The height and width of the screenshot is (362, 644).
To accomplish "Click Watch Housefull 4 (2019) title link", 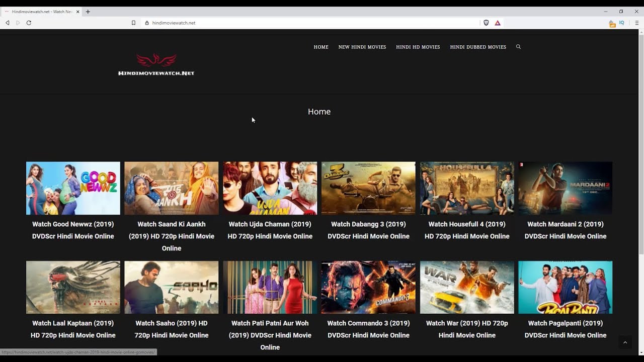I will coord(467,230).
